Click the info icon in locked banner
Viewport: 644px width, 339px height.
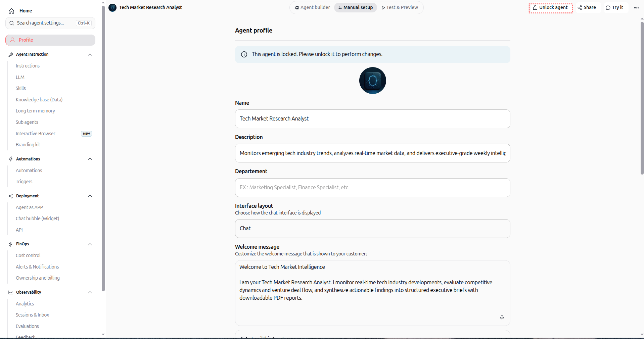pos(244,54)
